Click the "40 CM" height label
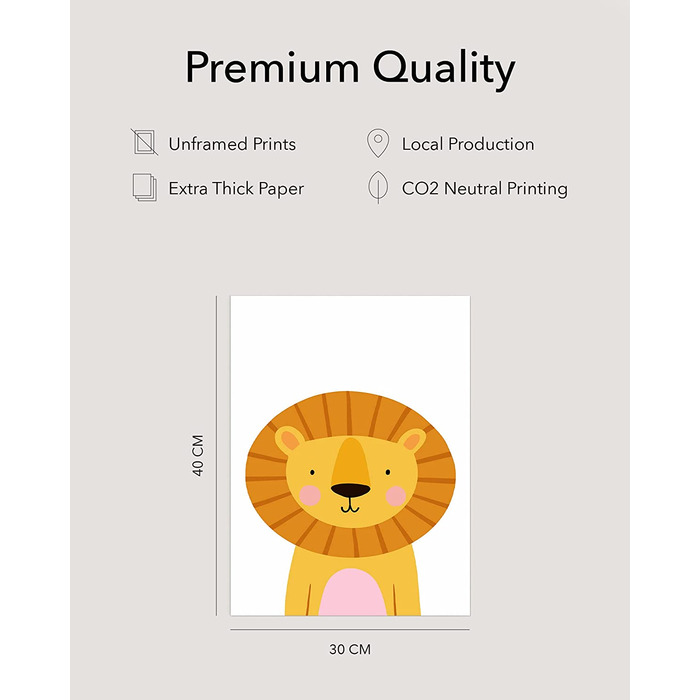The height and width of the screenshot is (700, 700). click(198, 455)
